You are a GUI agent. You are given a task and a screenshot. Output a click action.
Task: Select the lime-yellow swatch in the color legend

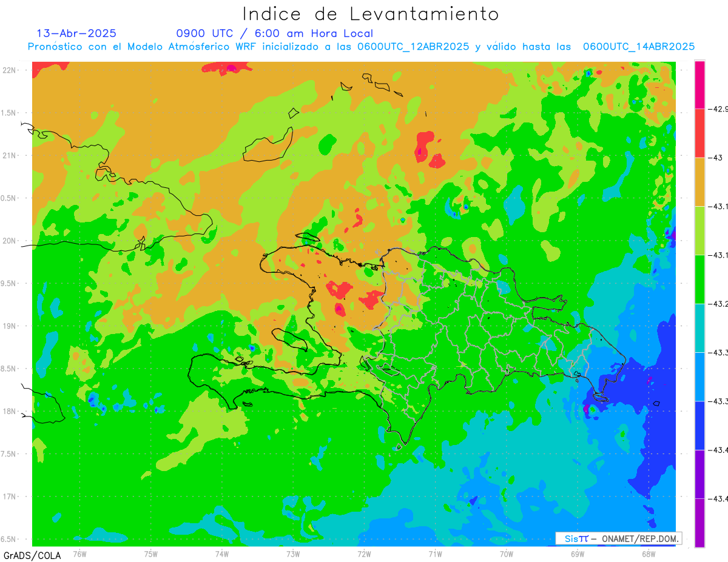point(699,231)
